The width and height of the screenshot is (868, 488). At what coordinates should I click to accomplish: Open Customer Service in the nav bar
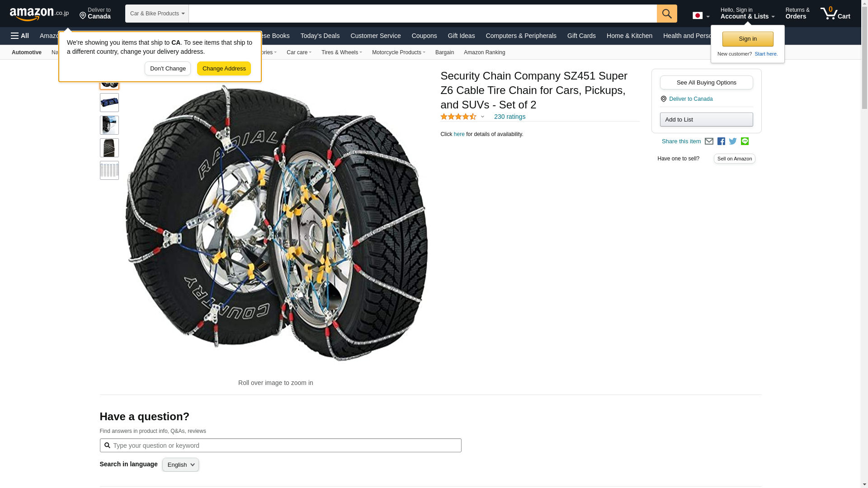(375, 36)
